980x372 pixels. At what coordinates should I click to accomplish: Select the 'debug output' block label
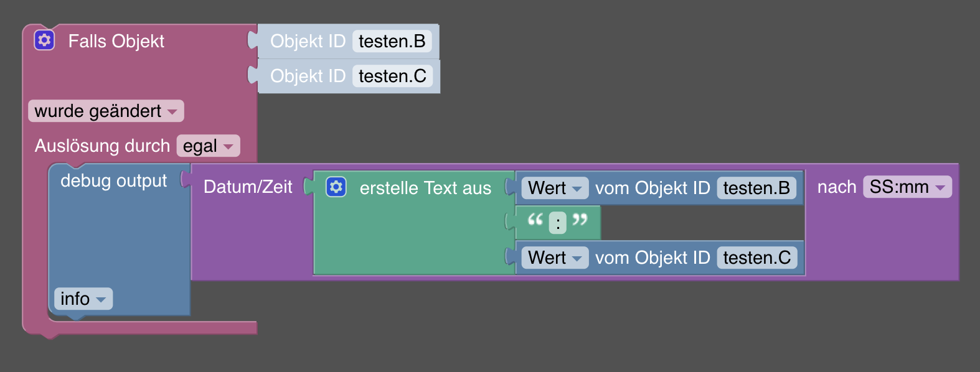coord(113,181)
